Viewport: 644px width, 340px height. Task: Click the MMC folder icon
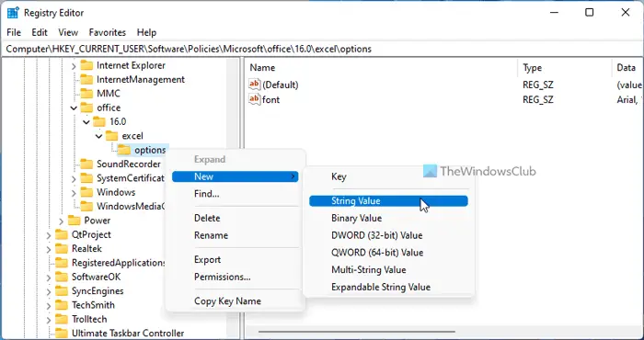(86, 94)
